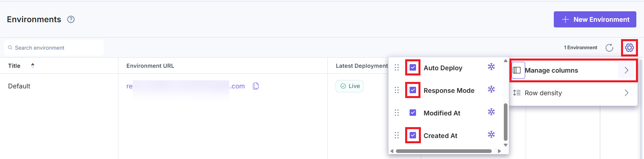Screen dimensions: 644x159
Task: Grab the Created At drag handle
Action: click(x=397, y=135)
